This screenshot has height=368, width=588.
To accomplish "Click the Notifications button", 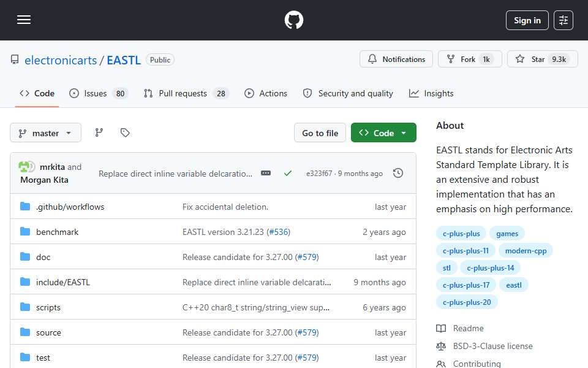I will coord(396,59).
